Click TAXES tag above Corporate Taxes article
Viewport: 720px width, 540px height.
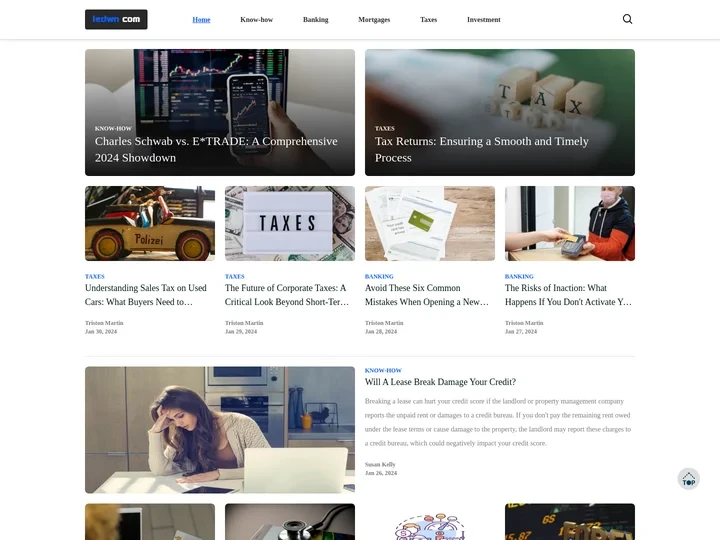[x=235, y=276]
